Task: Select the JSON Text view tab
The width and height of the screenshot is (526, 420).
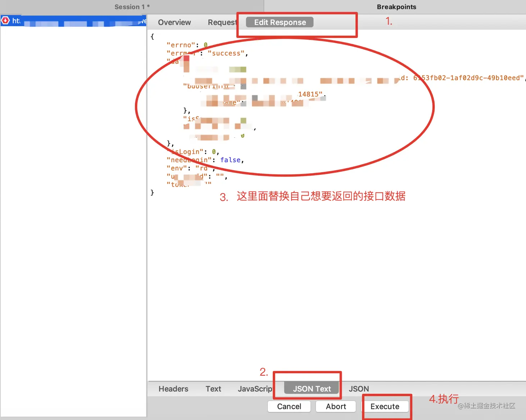Action: click(312, 389)
